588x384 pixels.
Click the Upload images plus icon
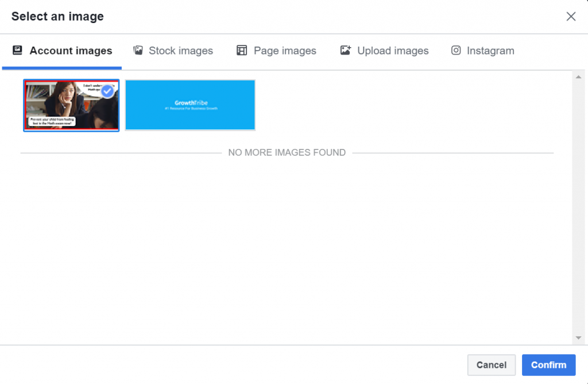tap(345, 50)
